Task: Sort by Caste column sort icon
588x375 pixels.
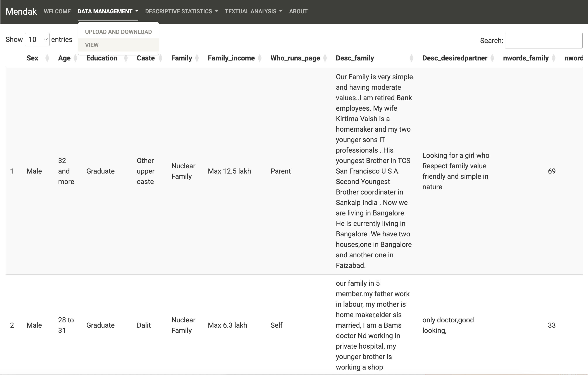Action: 160,58
